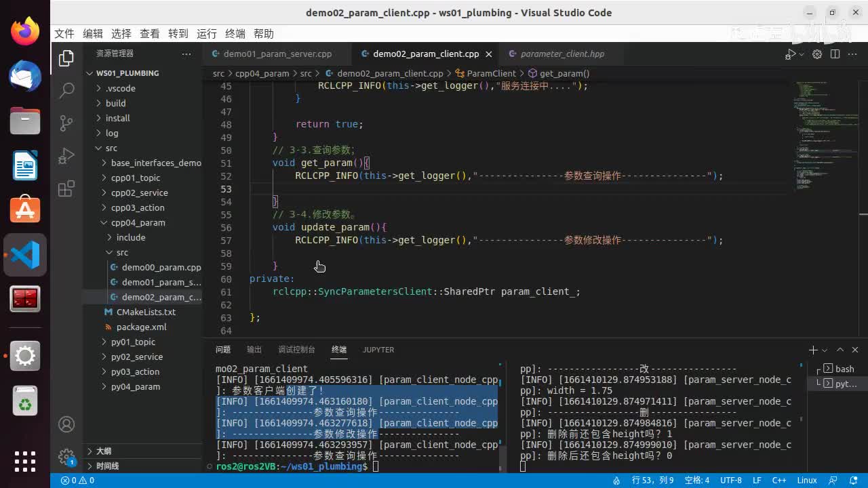Open editor More Actions ellipsis
Screen dimensions: 868x488
click(852, 54)
